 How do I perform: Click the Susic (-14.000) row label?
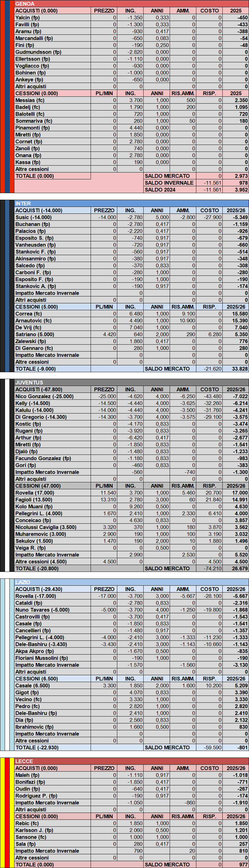pyautogui.click(x=52, y=217)
